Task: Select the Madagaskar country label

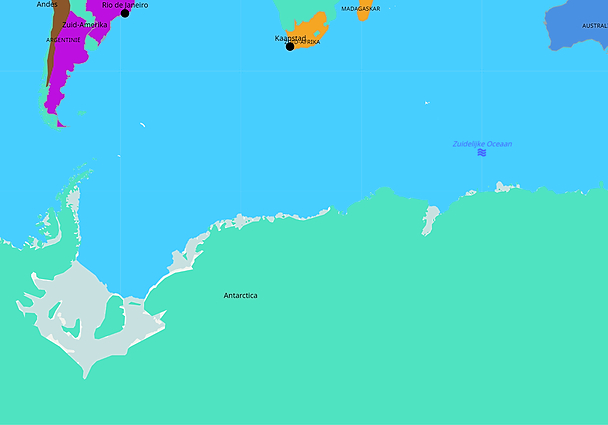Action: point(360,8)
